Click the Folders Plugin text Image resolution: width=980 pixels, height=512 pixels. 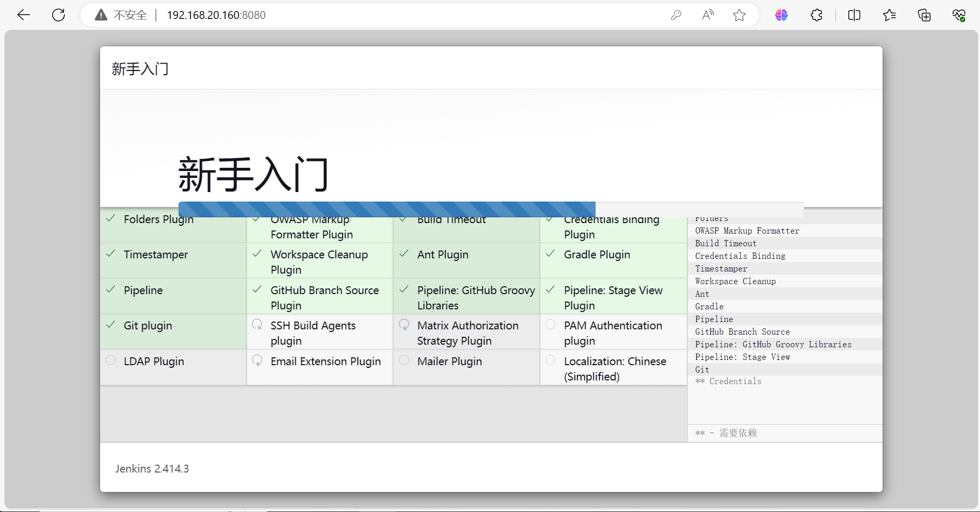click(x=159, y=220)
